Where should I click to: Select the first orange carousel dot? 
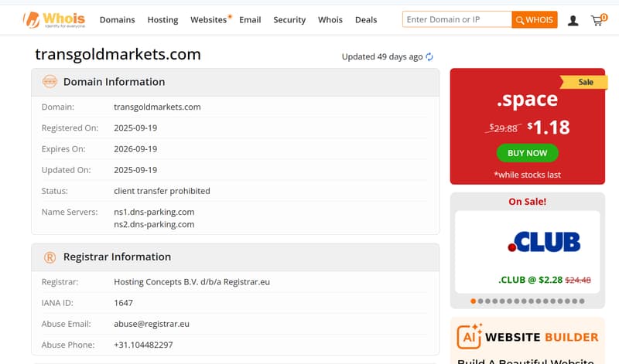coord(473,301)
